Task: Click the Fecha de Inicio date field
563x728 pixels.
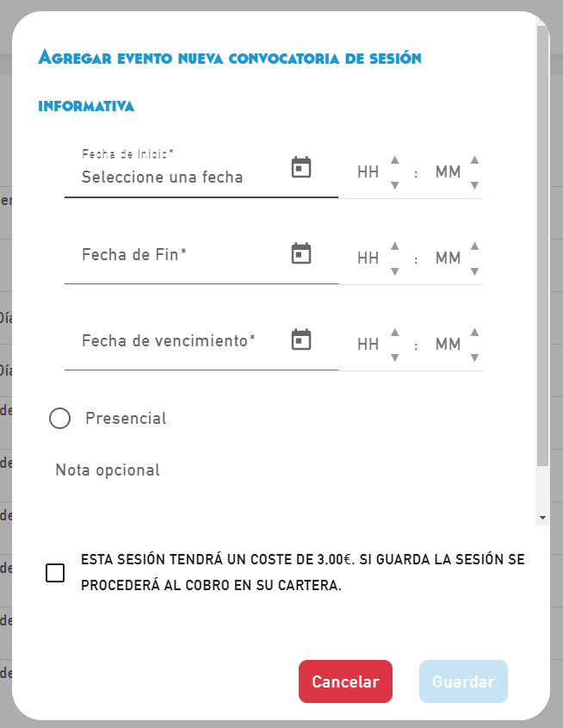Action: coord(172,177)
